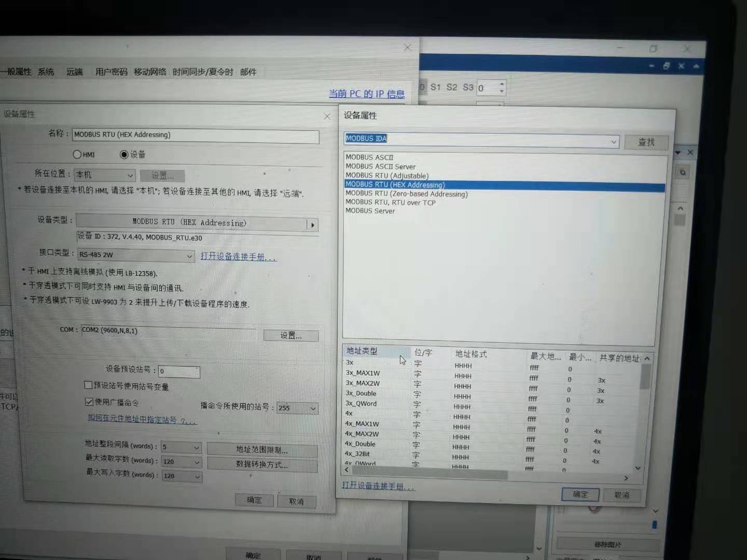The height and width of the screenshot is (560, 747).
Task: Expand the 所在位置 本机 dropdown
Action: pyautogui.click(x=130, y=175)
